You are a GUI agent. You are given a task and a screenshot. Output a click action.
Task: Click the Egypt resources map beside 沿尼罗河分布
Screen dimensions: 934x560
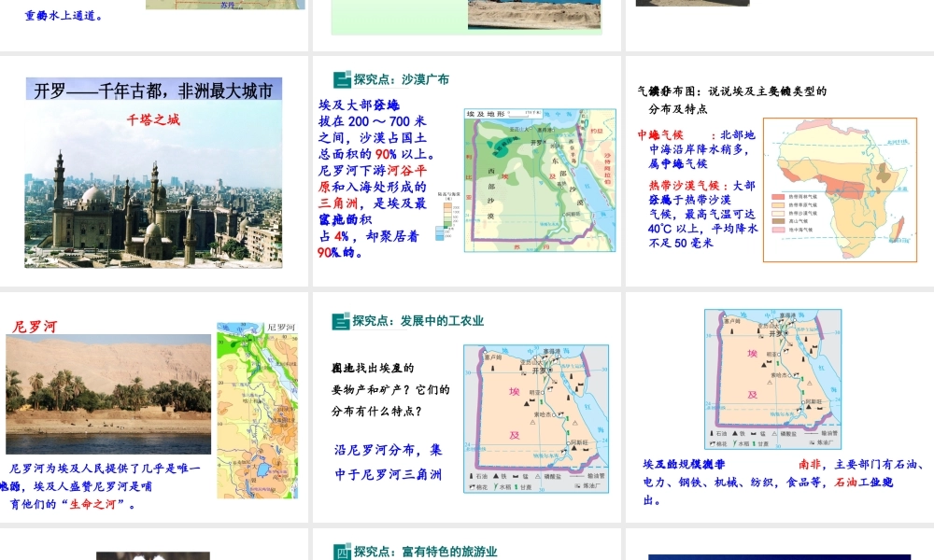[536, 418]
